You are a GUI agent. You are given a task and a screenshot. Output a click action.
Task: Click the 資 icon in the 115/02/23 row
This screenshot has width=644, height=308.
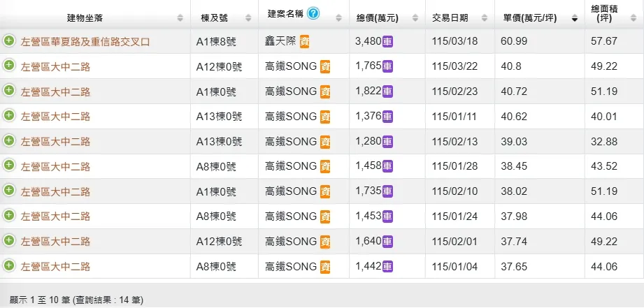(x=325, y=91)
